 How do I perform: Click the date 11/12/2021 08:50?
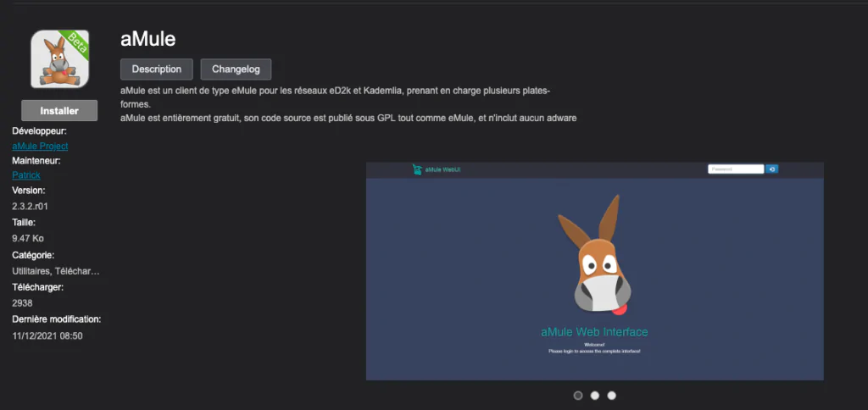pos(47,335)
